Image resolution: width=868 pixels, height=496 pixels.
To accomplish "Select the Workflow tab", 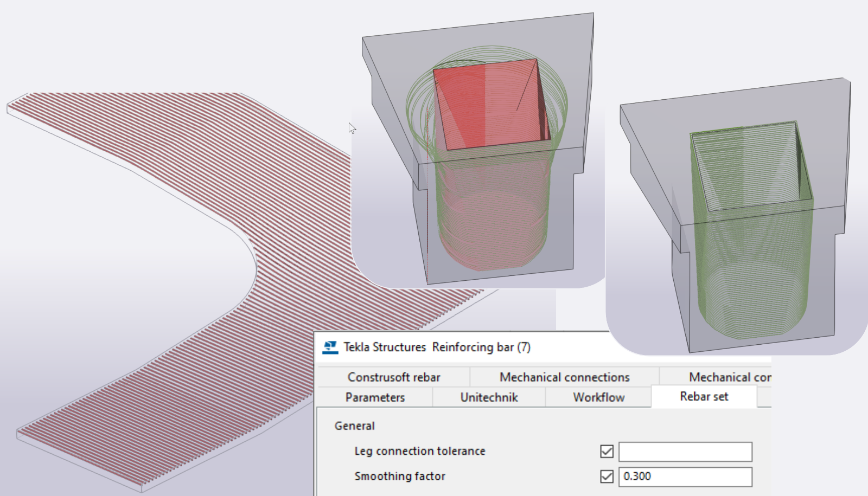I will (598, 397).
